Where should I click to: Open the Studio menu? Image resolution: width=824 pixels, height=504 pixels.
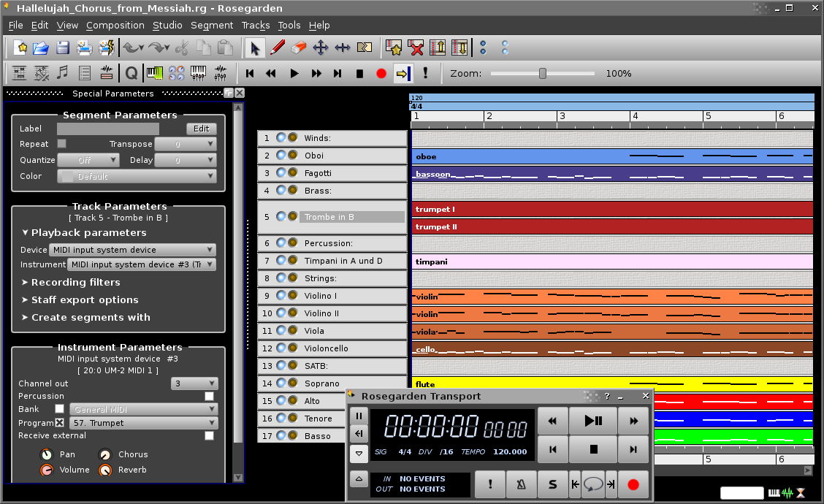pos(167,25)
